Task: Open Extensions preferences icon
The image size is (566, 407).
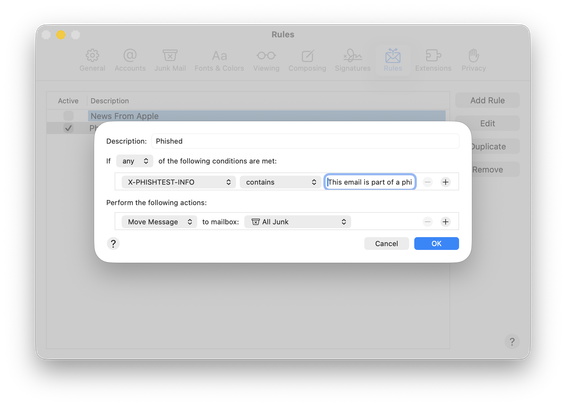Action: click(433, 56)
